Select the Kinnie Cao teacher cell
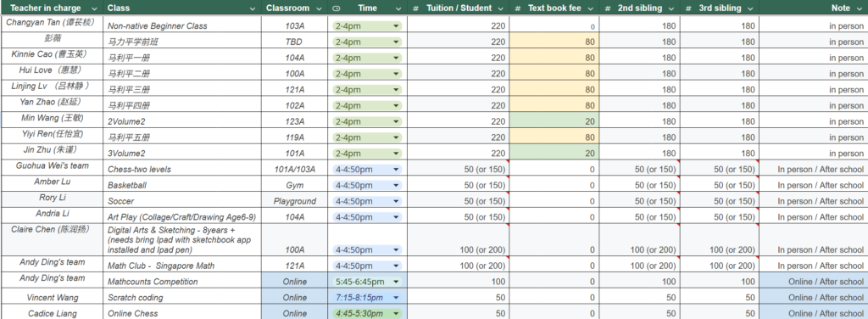 (52, 57)
